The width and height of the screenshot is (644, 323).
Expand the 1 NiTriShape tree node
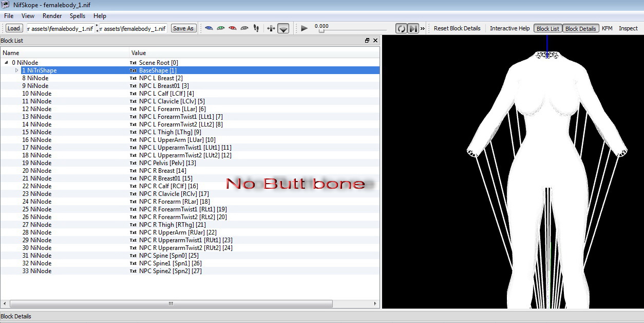pyautogui.click(x=16, y=70)
